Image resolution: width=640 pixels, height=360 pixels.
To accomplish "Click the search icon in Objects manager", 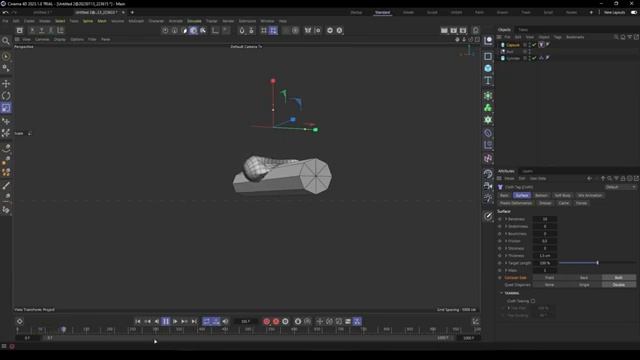I will (616, 37).
